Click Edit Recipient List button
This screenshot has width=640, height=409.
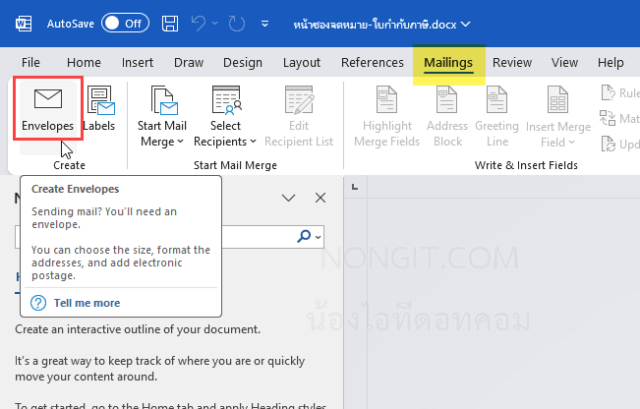click(x=299, y=116)
